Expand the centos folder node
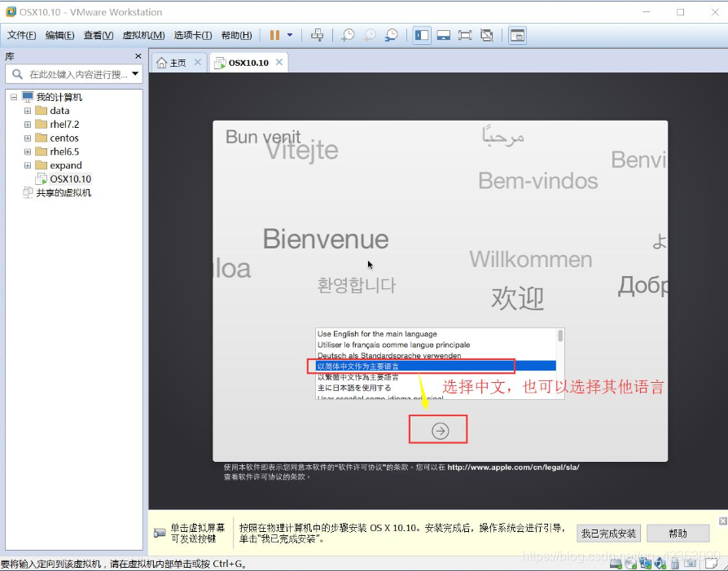Screen dimensions: 728x571 point(28,138)
